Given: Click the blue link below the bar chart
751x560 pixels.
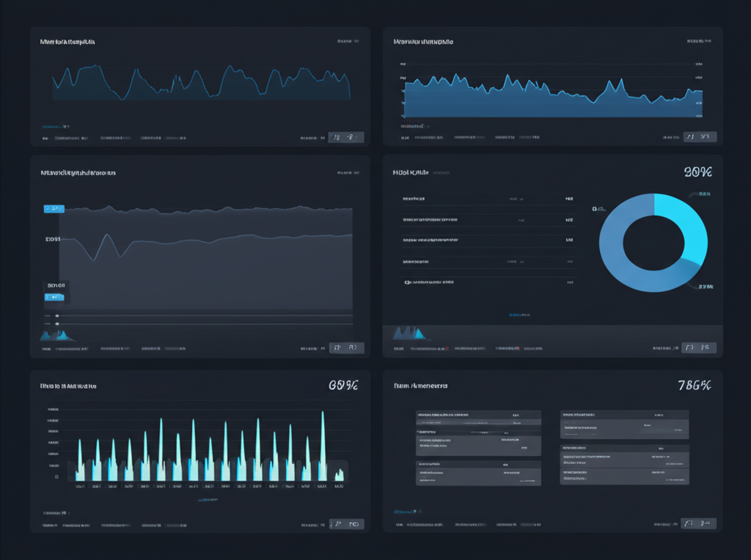Looking at the screenshot, I should click(x=209, y=501).
